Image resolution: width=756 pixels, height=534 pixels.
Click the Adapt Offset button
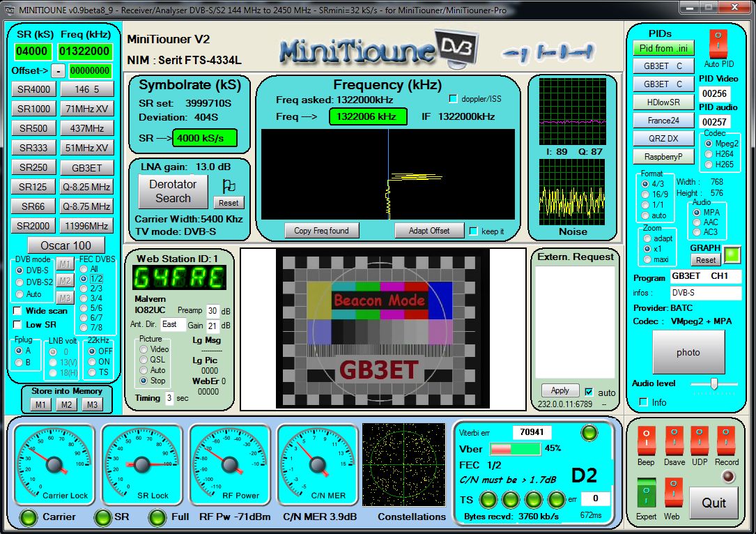429,231
